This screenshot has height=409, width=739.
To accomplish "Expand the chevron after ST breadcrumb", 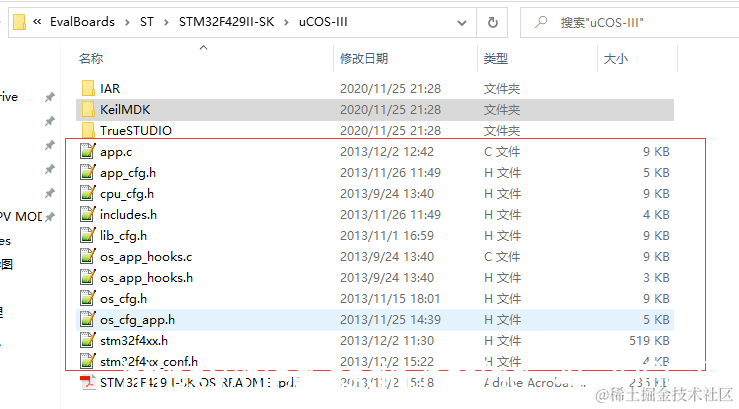I will tap(166, 23).
